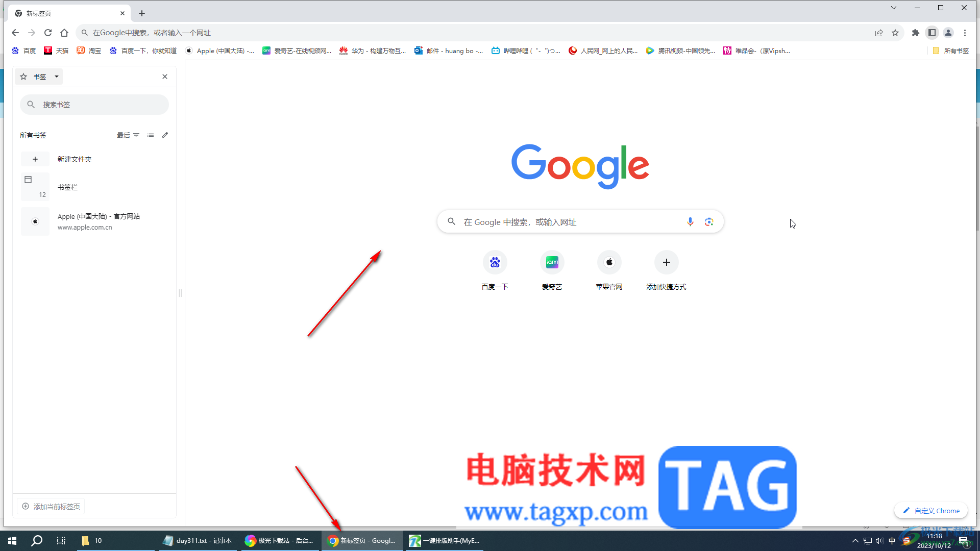This screenshot has height=551, width=980.
Task: Open Chrome's three-dot menu
Action: pyautogui.click(x=965, y=33)
